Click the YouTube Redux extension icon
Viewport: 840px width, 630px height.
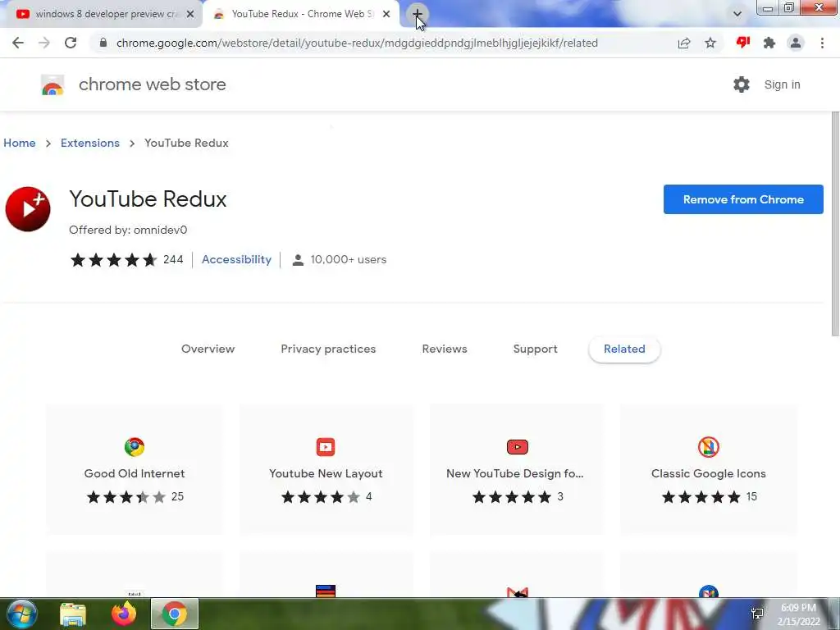pos(28,209)
